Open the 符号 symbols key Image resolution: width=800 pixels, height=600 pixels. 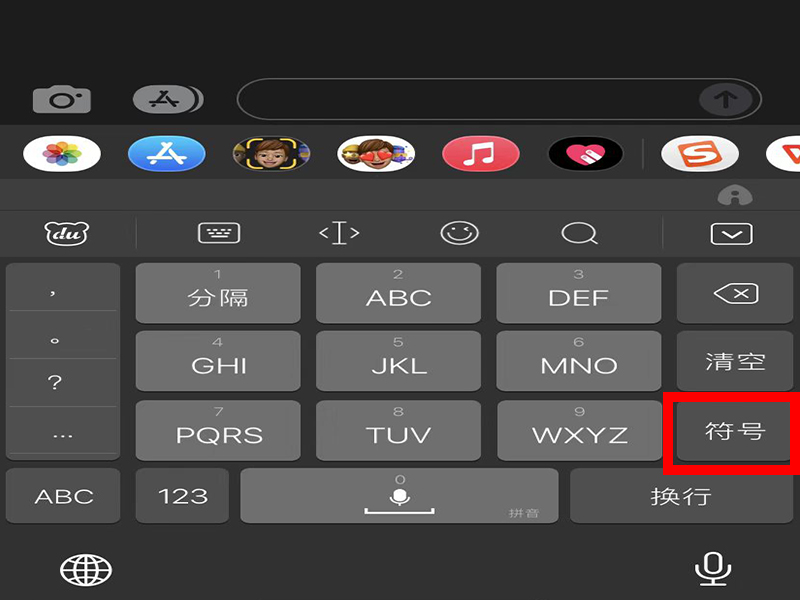point(735,431)
